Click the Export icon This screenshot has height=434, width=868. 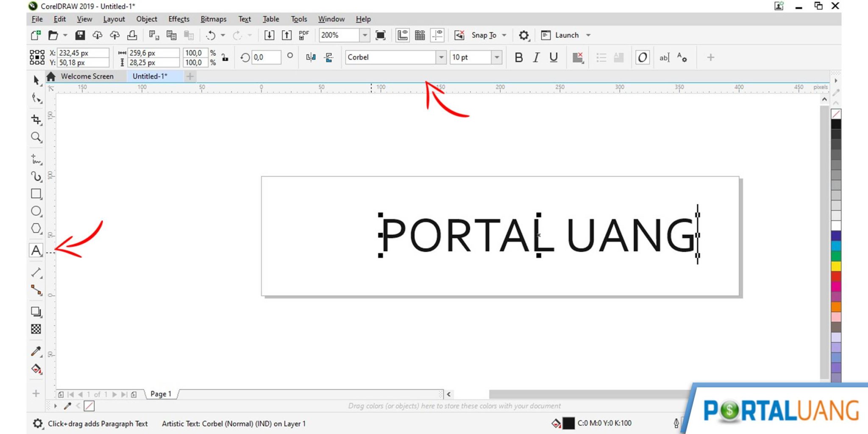(287, 35)
